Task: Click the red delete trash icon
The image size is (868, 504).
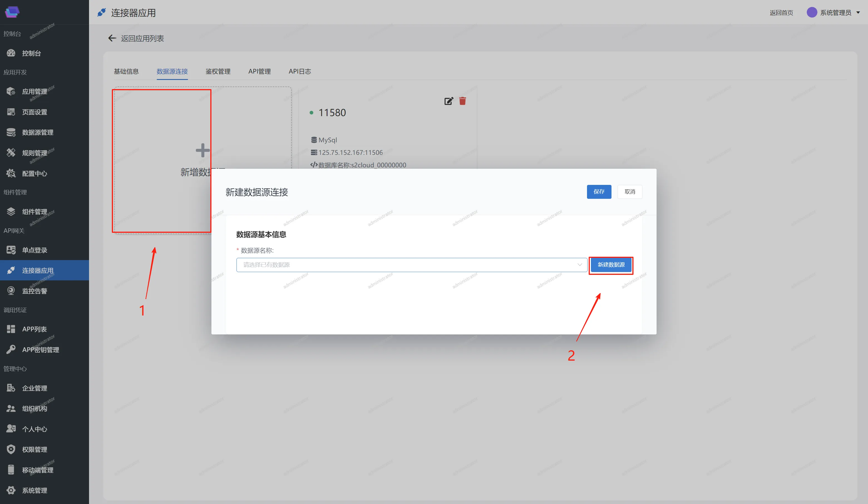Action: tap(462, 101)
